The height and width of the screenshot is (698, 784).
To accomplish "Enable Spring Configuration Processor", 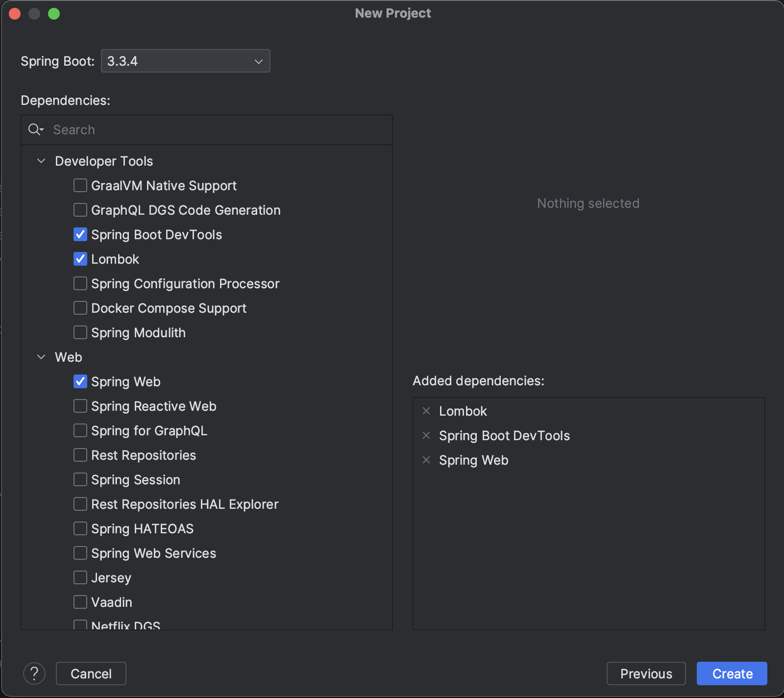I will point(80,283).
